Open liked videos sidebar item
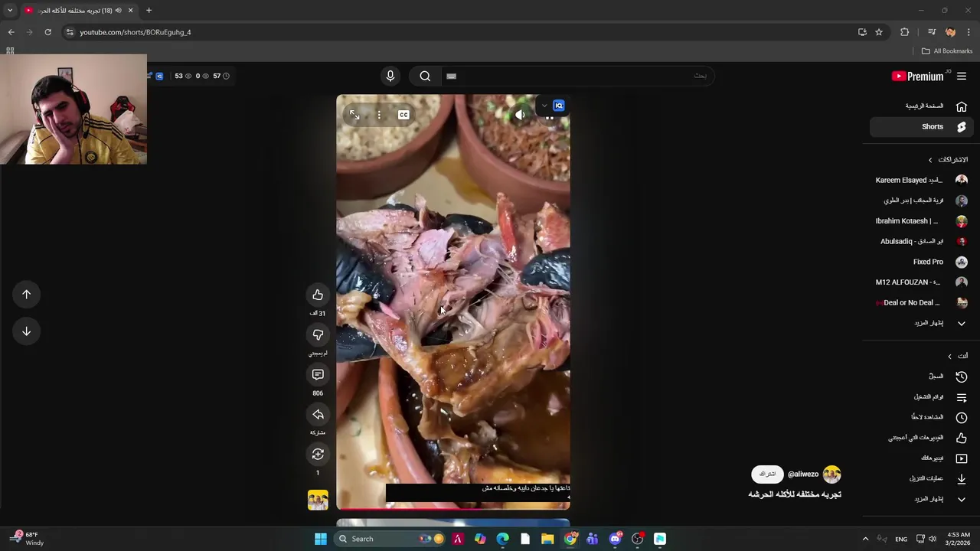 [x=921, y=438]
